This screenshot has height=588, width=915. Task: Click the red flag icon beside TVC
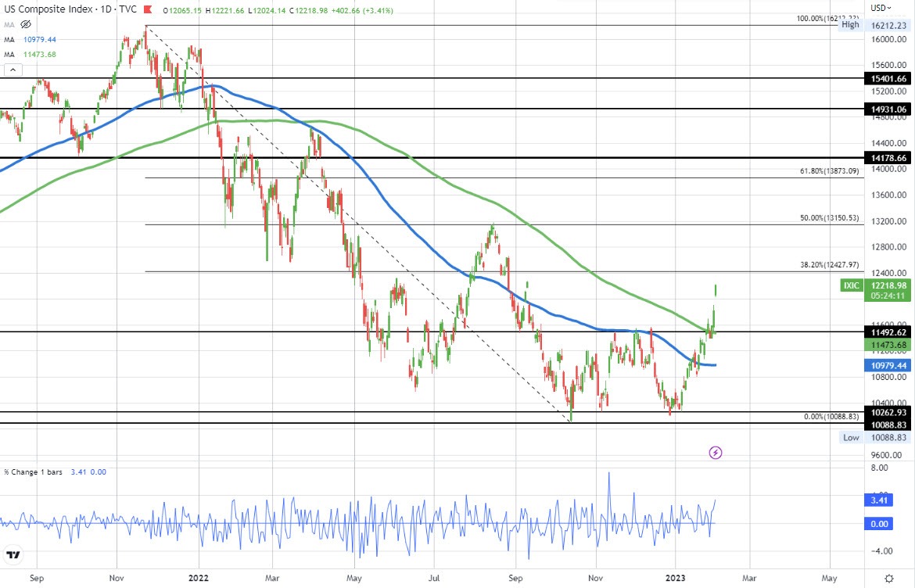pyautogui.click(x=149, y=9)
